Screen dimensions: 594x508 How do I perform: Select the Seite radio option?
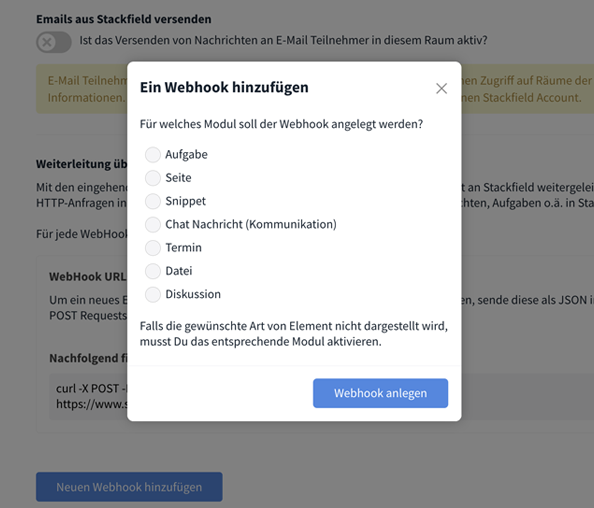click(x=153, y=178)
